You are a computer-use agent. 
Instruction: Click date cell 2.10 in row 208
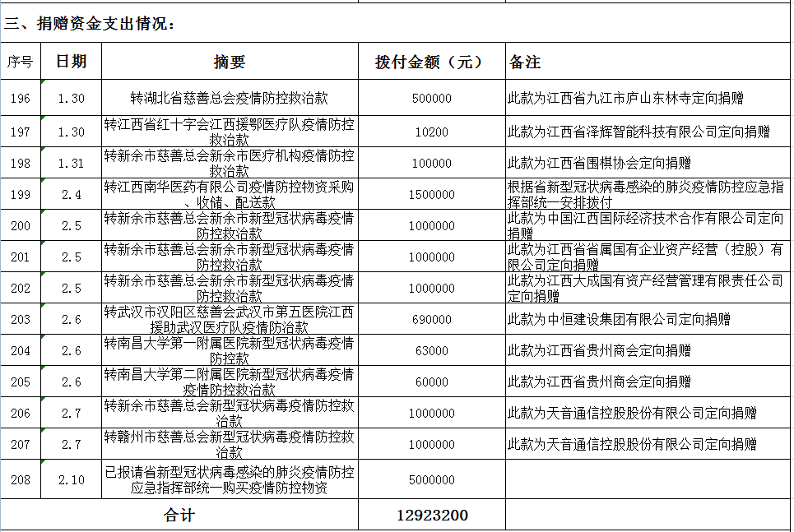point(71,480)
